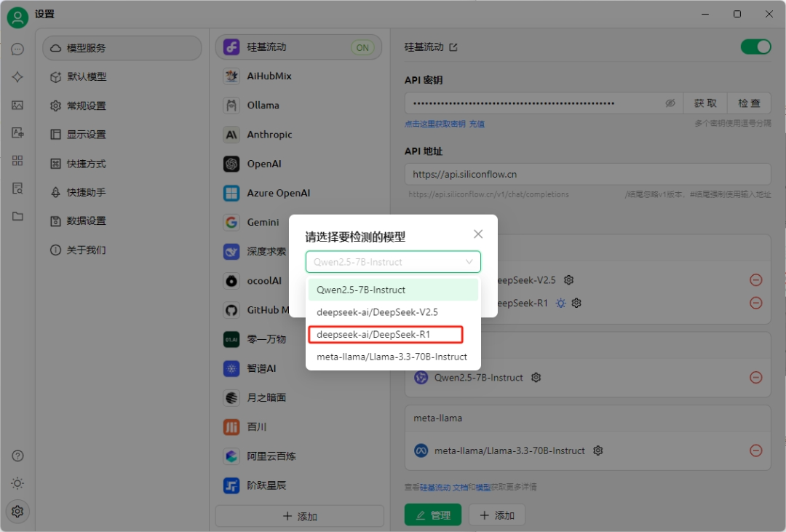Open the 充值 link
786x532 pixels.
pos(477,124)
